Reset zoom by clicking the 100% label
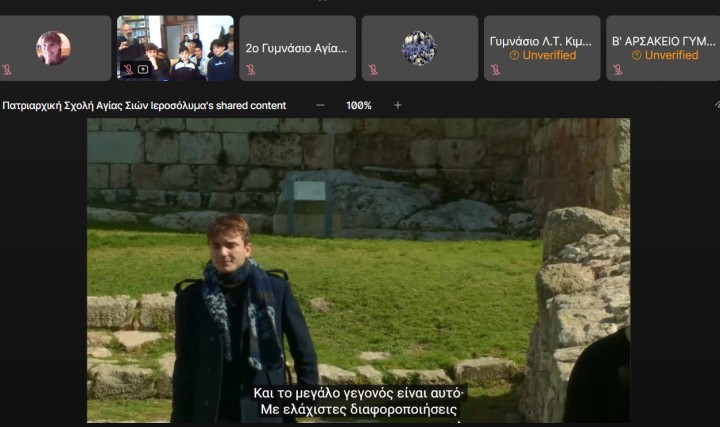 (x=359, y=105)
